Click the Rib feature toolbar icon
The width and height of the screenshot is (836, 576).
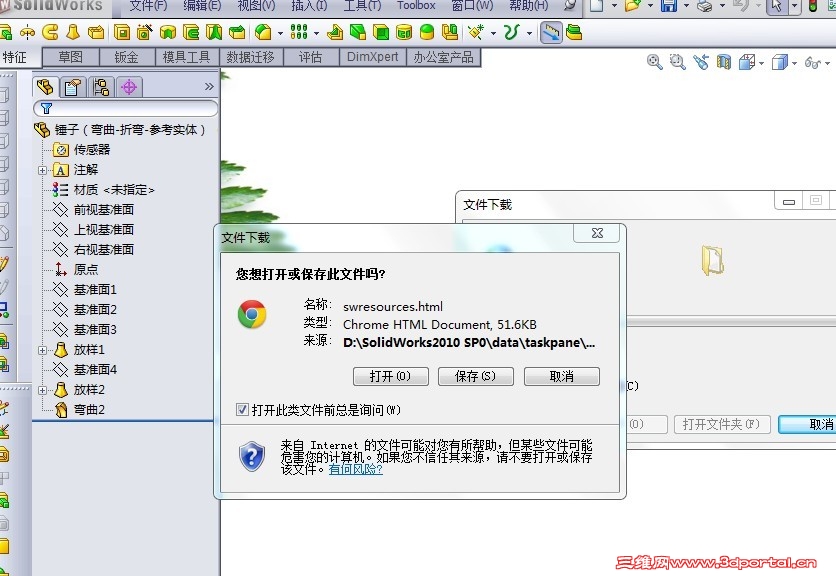pyautogui.click(x=335, y=33)
